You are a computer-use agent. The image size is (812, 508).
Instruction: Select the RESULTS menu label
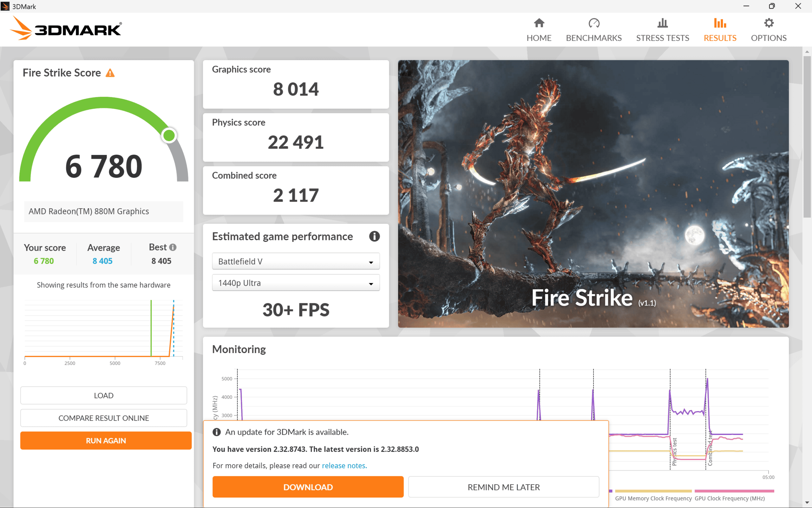point(720,38)
